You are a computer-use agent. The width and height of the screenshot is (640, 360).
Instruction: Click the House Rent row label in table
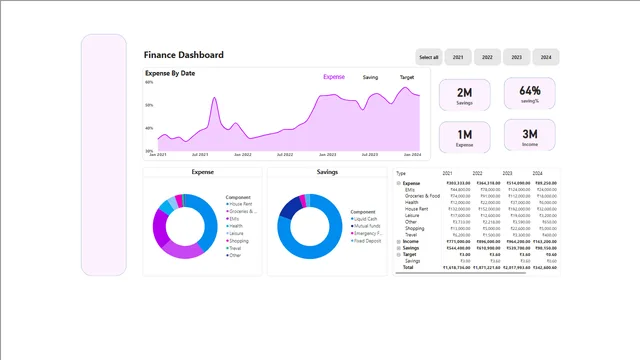point(416,209)
